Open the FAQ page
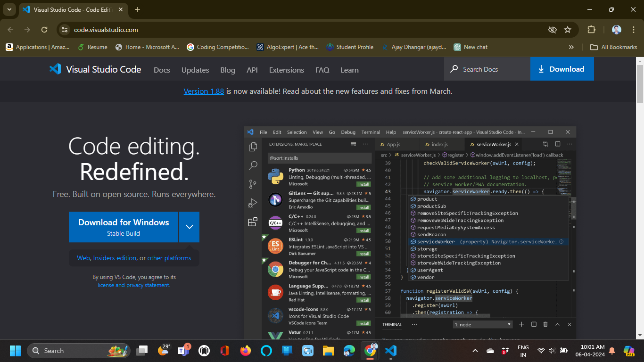The height and width of the screenshot is (362, 644). [322, 70]
